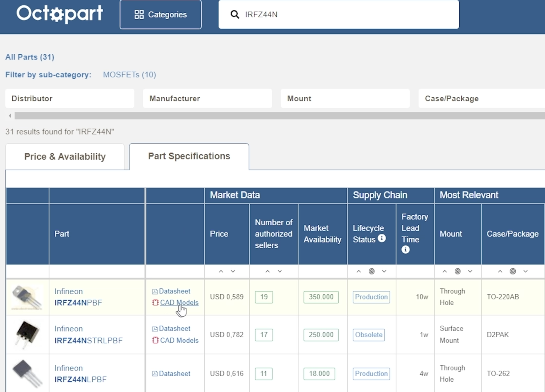Sort Number of authorized sellers descending

pyautogui.click(x=280, y=271)
